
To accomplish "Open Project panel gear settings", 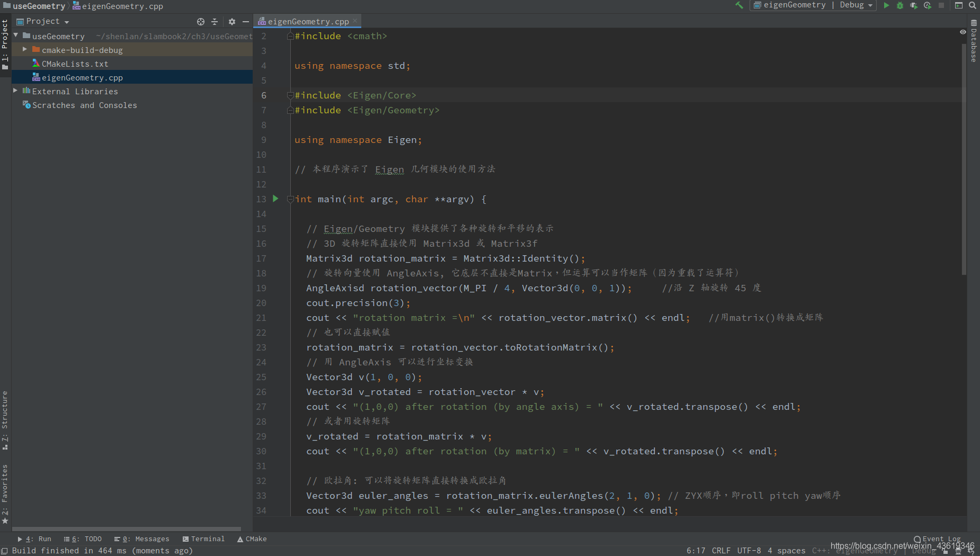I will point(231,22).
